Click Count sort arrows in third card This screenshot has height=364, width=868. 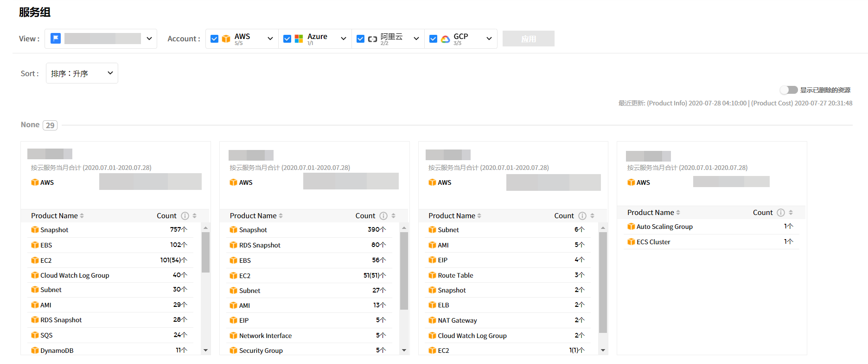coord(592,216)
